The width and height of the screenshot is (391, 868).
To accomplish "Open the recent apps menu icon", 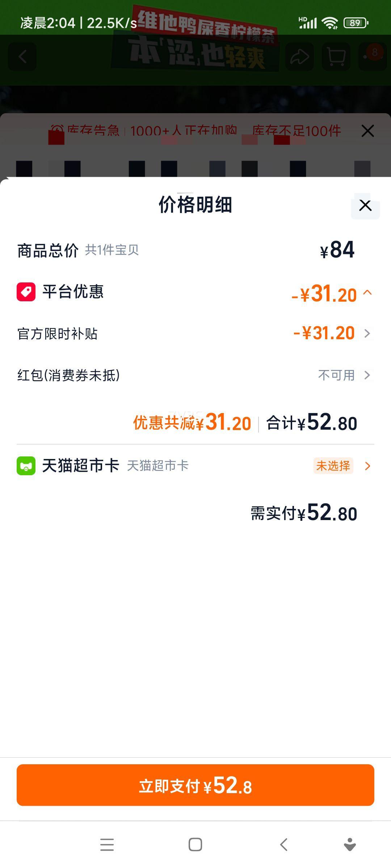I will (x=107, y=844).
